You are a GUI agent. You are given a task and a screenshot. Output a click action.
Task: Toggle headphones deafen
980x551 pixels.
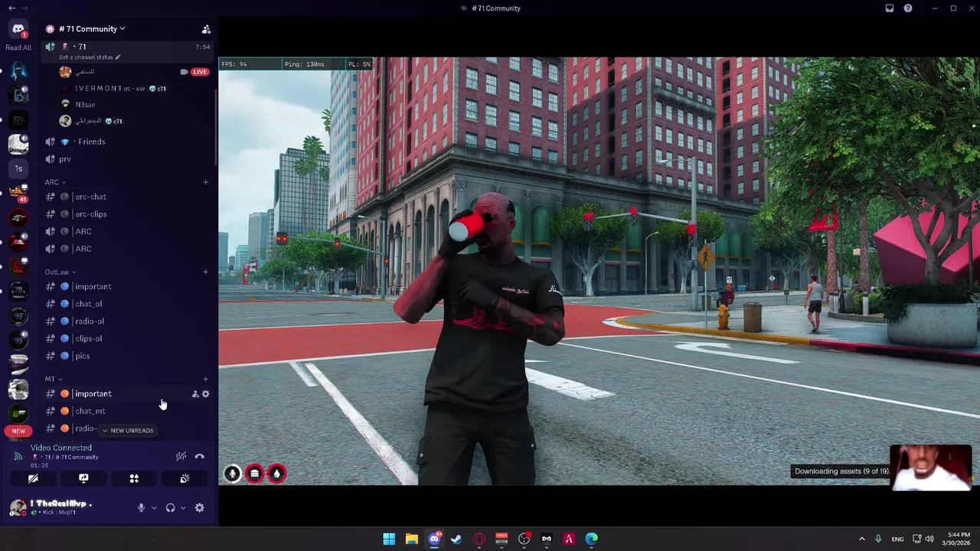[170, 507]
